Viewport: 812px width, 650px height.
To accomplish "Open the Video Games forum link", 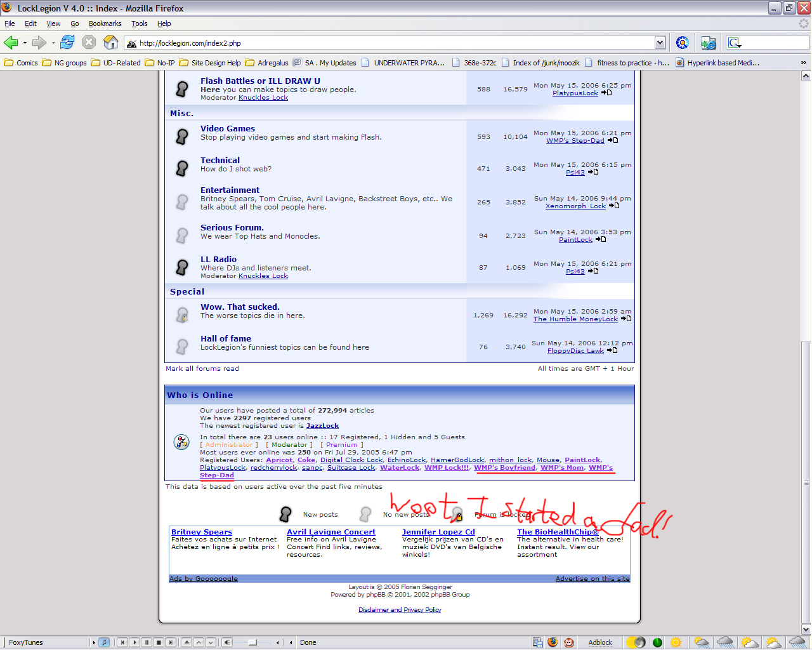I will click(228, 128).
